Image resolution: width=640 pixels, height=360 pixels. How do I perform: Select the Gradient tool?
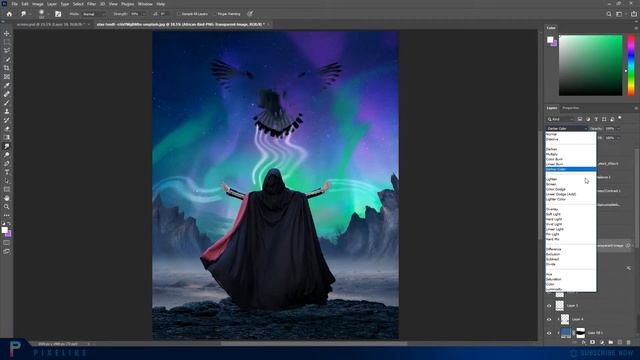click(x=7, y=138)
